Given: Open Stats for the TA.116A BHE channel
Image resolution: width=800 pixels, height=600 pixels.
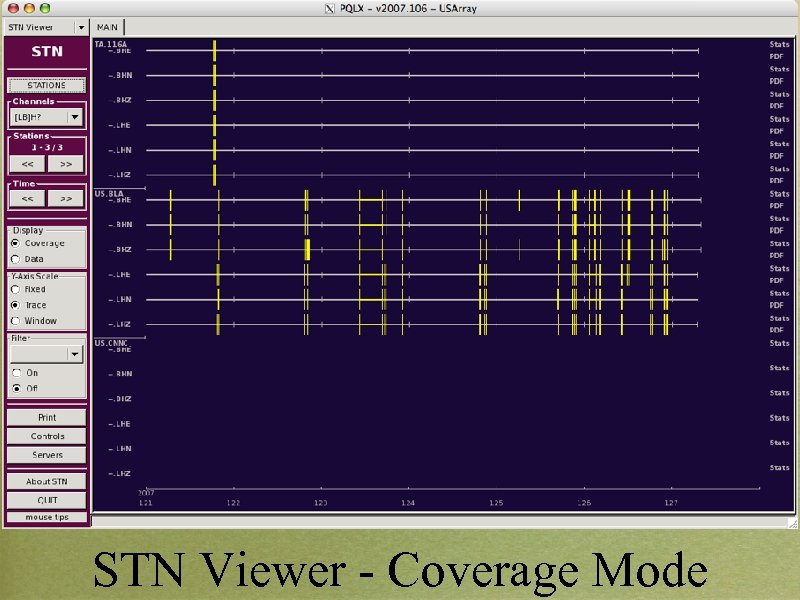Looking at the screenshot, I should (x=778, y=44).
